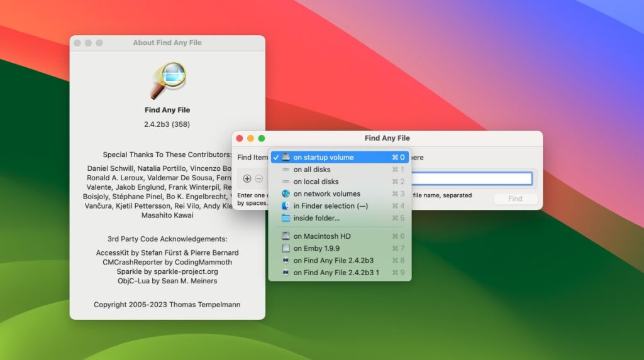
Task: Select 'on network volumes' entry
Action: coord(340,194)
